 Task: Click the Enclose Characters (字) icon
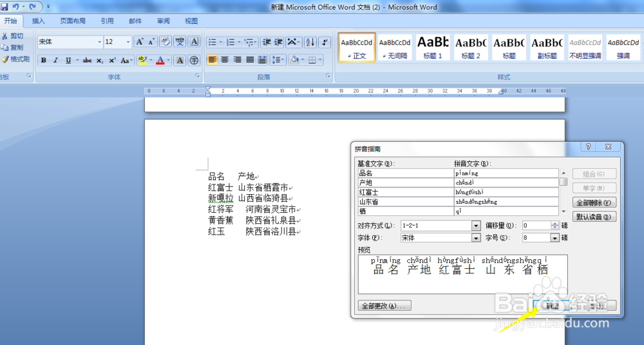coord(194,61)
